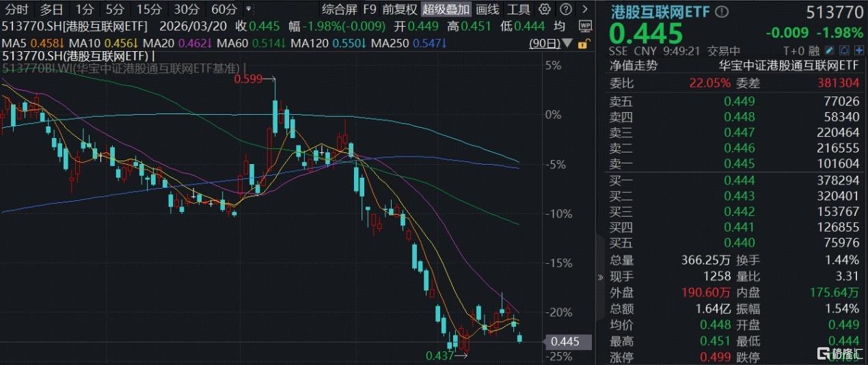
Task: Click the MA250 0.547 indicator label
Action: [x=407, y=43]
